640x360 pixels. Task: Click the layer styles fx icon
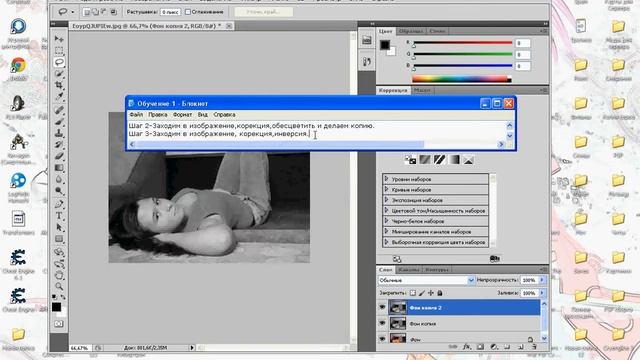point(467,347)
